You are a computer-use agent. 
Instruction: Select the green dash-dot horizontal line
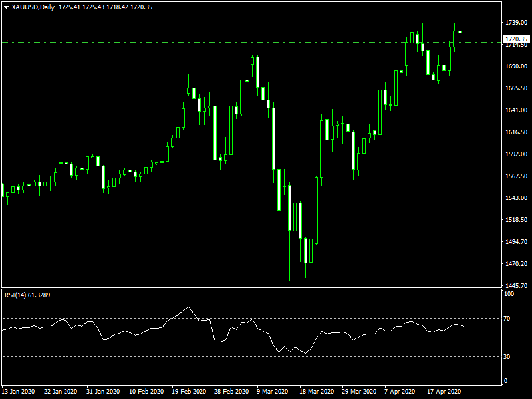pyautogui.click(x=251, y=43)
